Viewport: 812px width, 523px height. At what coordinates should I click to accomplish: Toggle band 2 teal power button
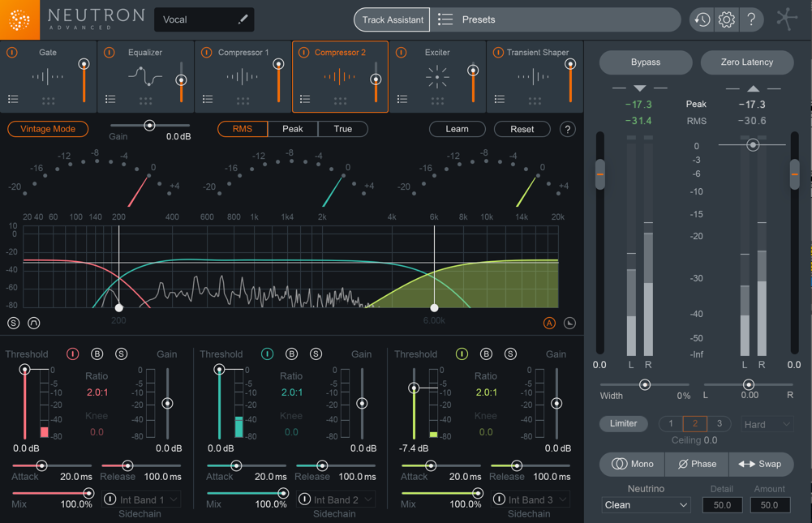pos(267,354)
